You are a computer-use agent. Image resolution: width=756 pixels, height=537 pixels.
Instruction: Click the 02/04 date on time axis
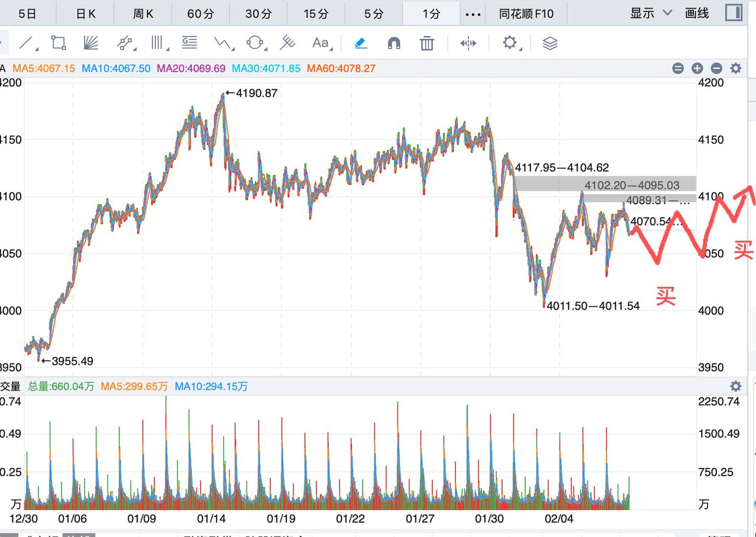pos(559,519)
